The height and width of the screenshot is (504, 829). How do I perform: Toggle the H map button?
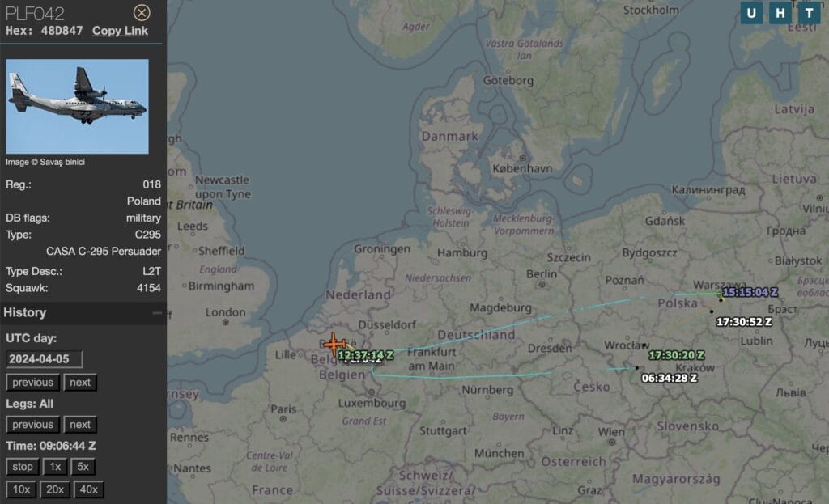[780, 13]
